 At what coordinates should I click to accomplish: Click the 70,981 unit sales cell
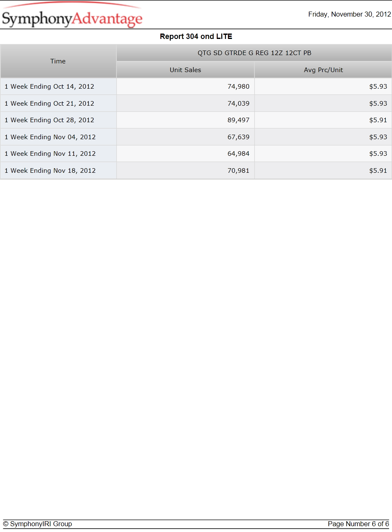coord(185,170)
